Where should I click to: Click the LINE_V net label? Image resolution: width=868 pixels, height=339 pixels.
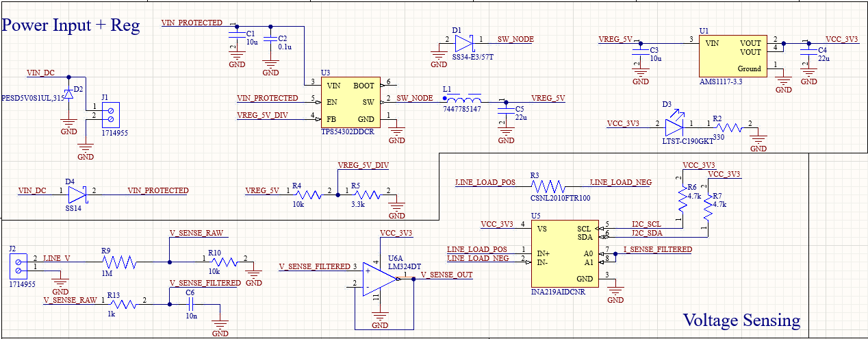(x=56, y=258)
